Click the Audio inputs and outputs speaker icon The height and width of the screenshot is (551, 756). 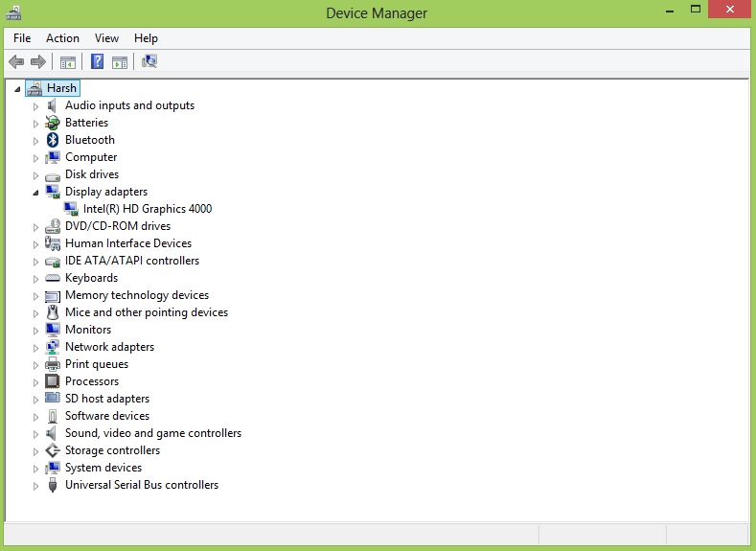(52, 105)
